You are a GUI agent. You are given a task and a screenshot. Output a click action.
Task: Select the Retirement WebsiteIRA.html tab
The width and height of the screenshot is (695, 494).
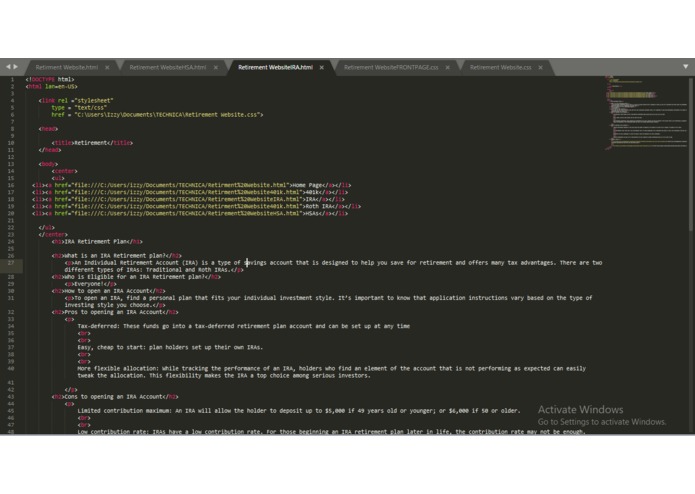point(275,67)
